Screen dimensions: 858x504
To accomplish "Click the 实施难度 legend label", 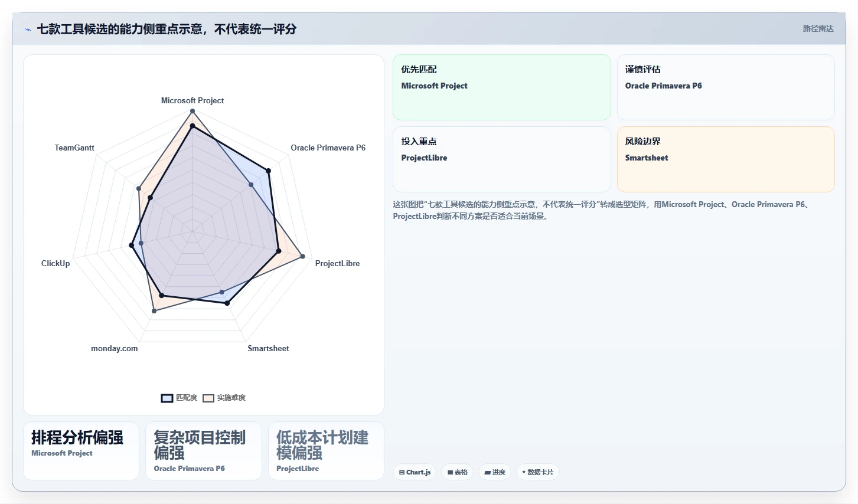I will tap(231, 398).
